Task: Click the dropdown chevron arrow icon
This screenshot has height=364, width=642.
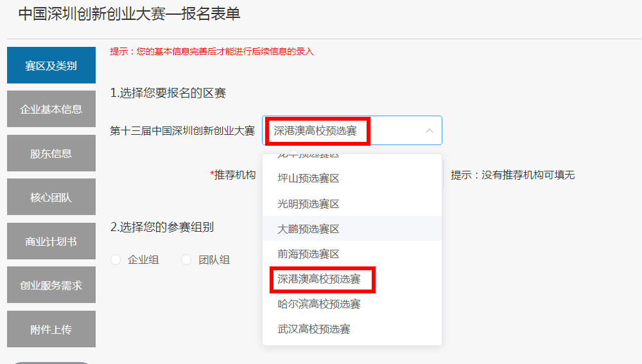Action: tap(429, 131)
